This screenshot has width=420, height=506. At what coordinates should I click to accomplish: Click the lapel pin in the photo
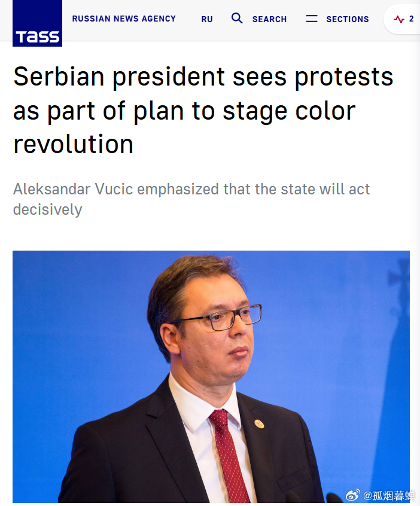click(x=259, y=423)
